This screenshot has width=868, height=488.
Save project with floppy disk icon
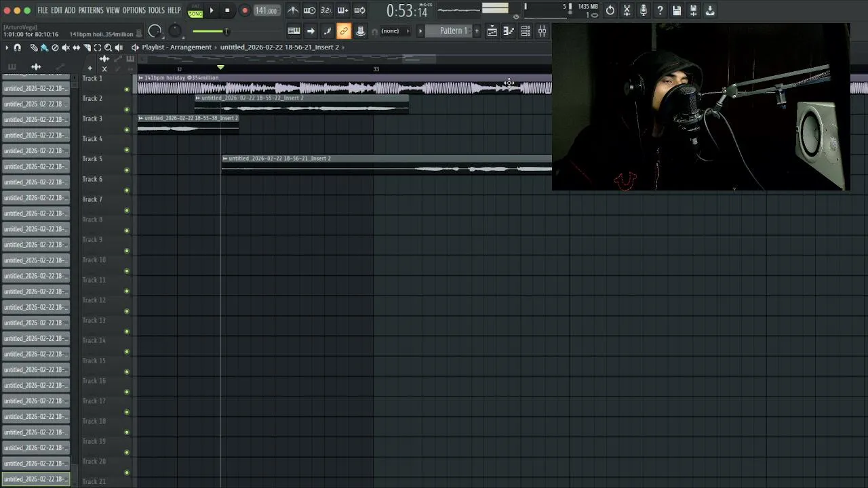(x=677, y=10)
